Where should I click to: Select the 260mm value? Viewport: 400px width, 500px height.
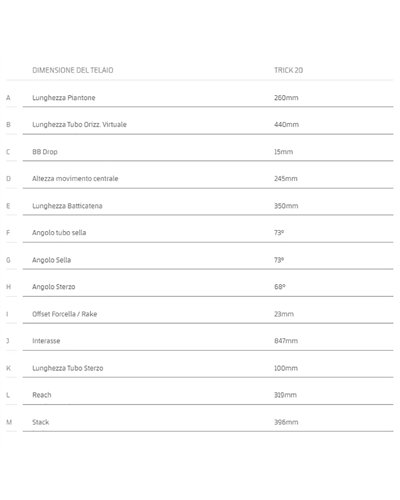click(x=286, y=98)
